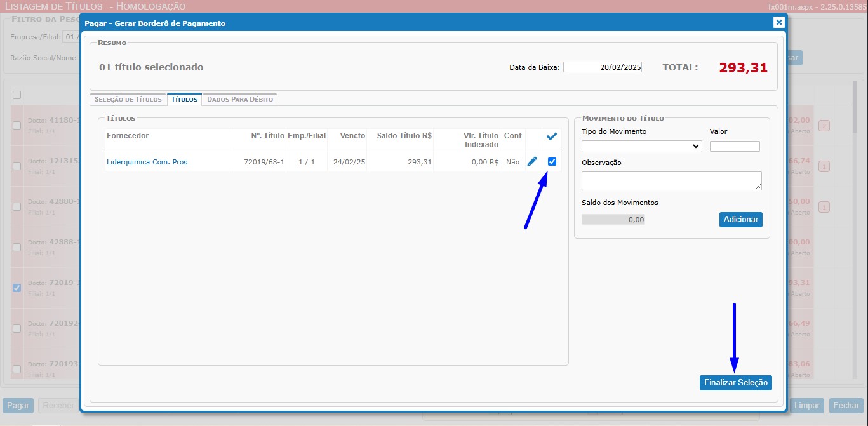Click the Fechar button at bottom right
The height and width of the screenshot is (426, 868).
[846, 405]
